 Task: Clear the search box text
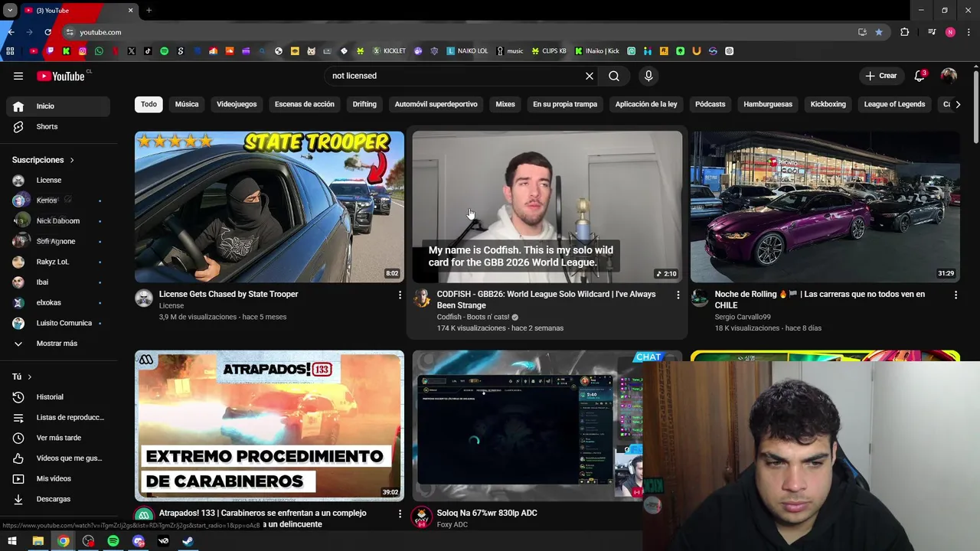[x=590, y=76]
